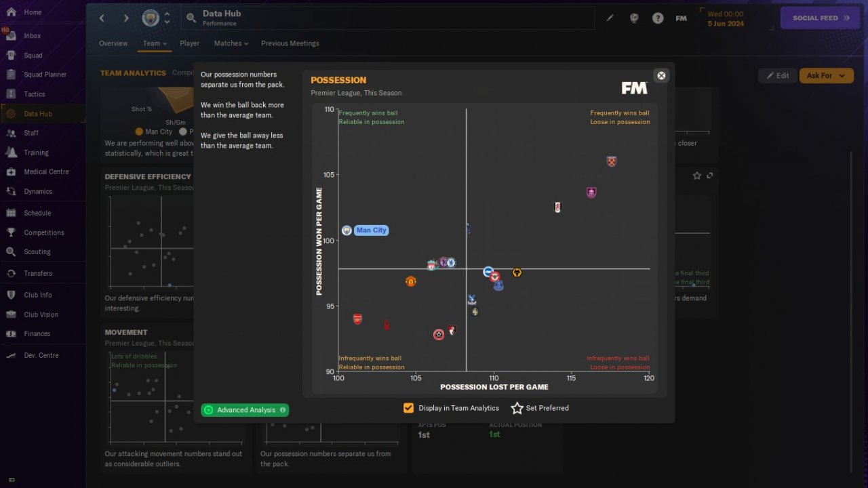The width and height of the screenshot is (868, 488).
Task: Click the West Ham badge on the chart
Action: click(x=612, y=161)
